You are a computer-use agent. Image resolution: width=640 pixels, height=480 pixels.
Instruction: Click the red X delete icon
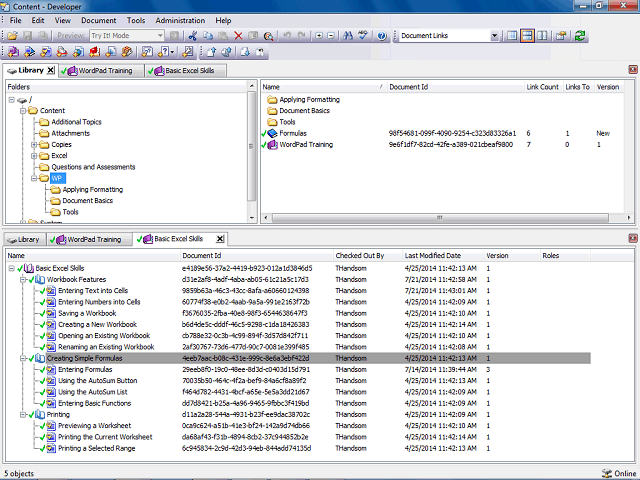(x=238, y=36)
